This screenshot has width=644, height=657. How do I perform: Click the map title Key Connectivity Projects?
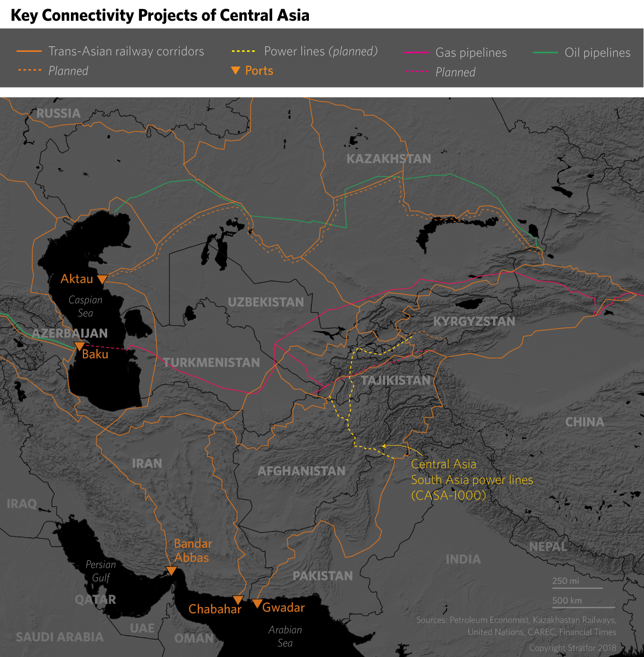point(160,15)
